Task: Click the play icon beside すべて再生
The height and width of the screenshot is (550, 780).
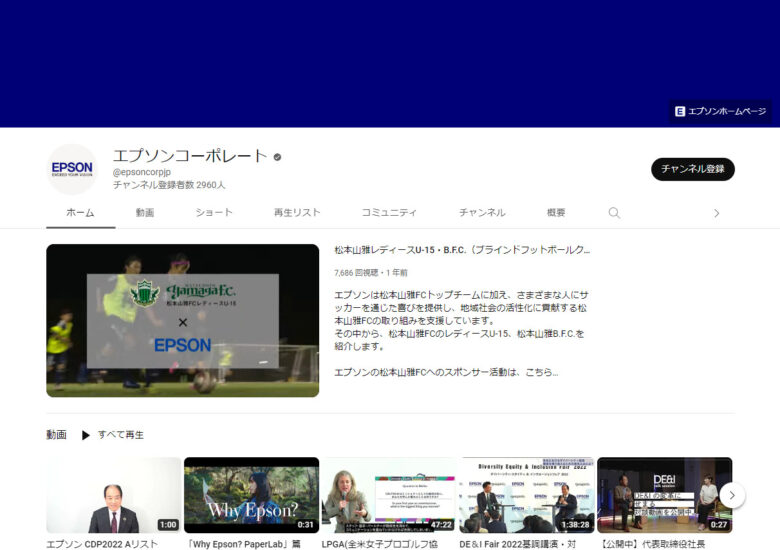Action: coord(86,435)
